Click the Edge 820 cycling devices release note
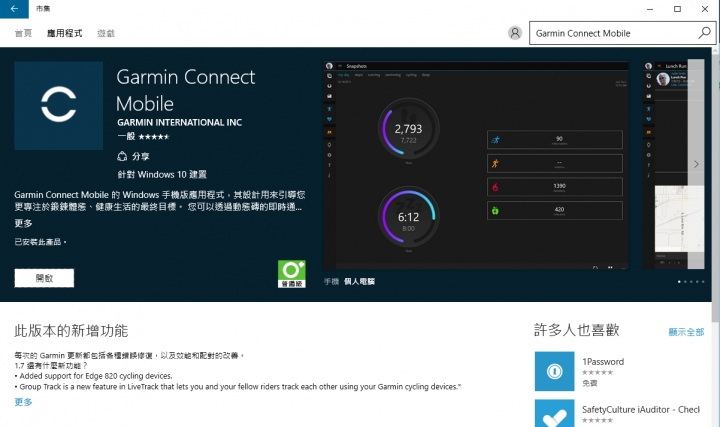720x427 pixels. 94,376
